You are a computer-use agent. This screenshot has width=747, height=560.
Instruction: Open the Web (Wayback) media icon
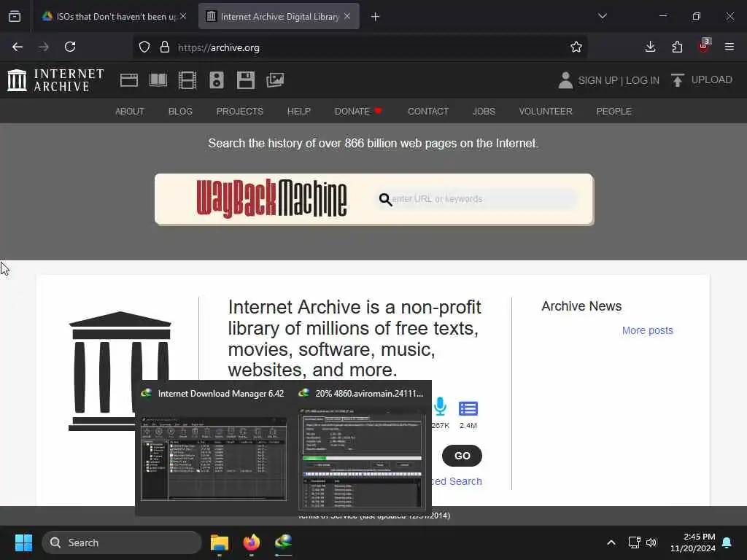point(129,80)
